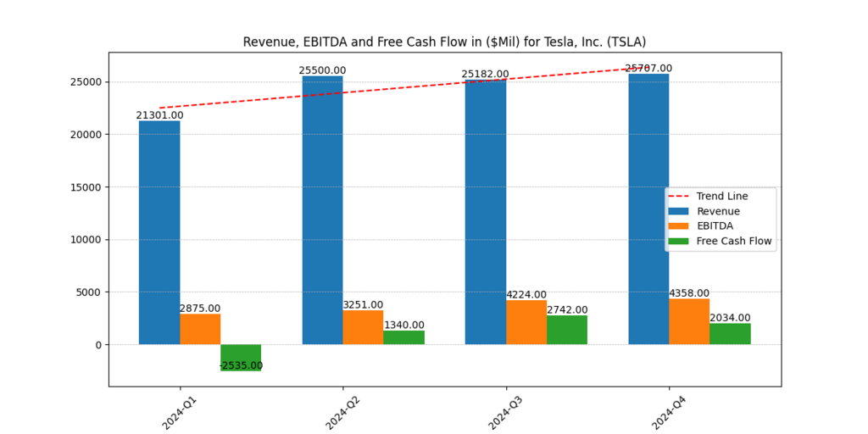
Task: Click the 25000 y-axis tick label
Action: click(85, 82)
